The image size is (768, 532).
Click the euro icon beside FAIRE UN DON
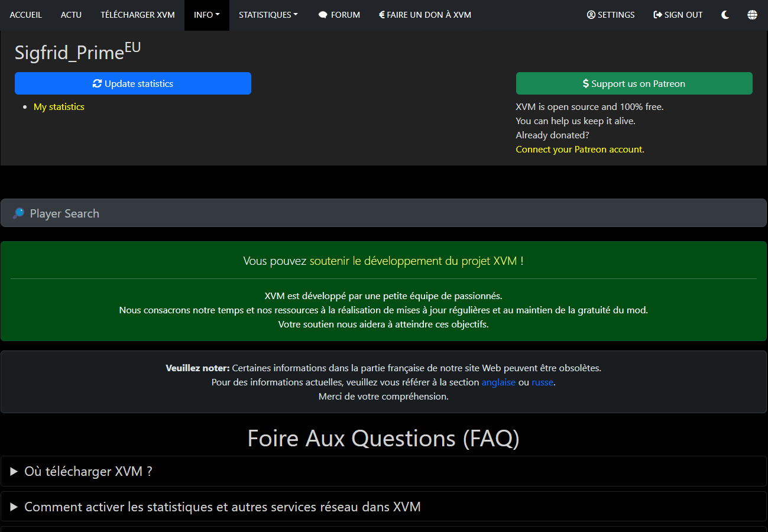[382, 14]
